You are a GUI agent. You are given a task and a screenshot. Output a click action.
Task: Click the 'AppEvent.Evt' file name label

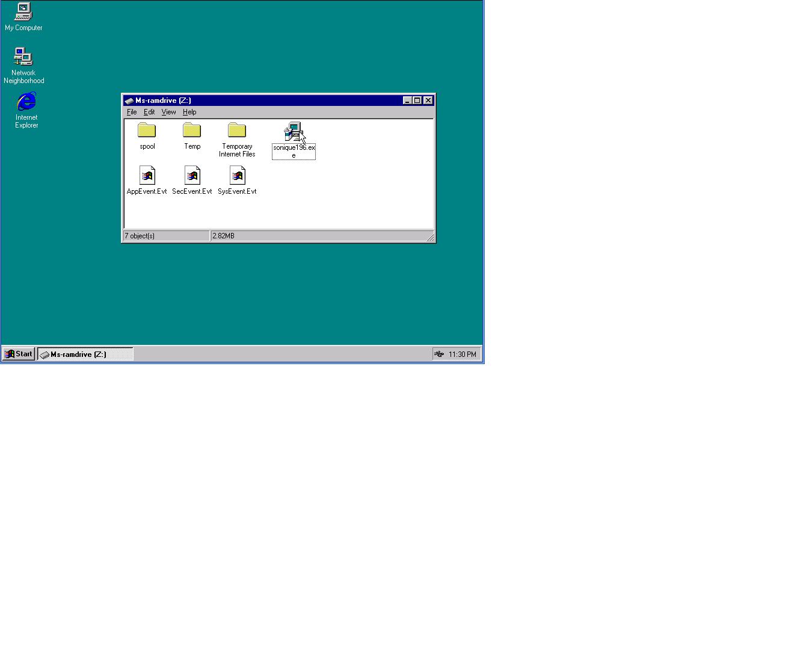click(147, 191)
